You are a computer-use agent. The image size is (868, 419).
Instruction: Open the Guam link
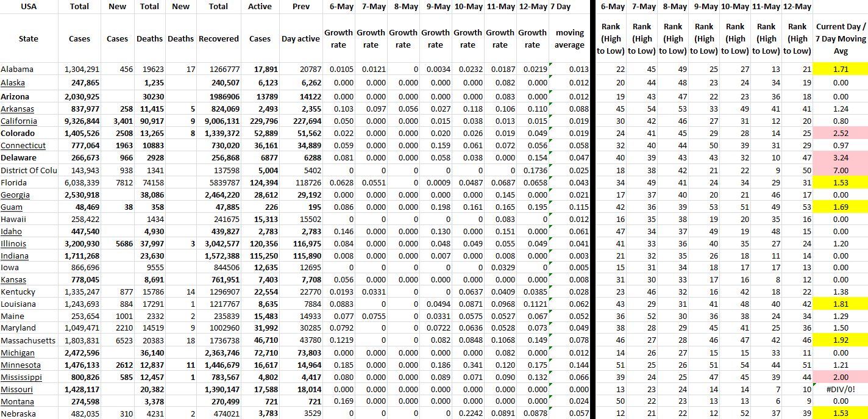tap(12, 207)
